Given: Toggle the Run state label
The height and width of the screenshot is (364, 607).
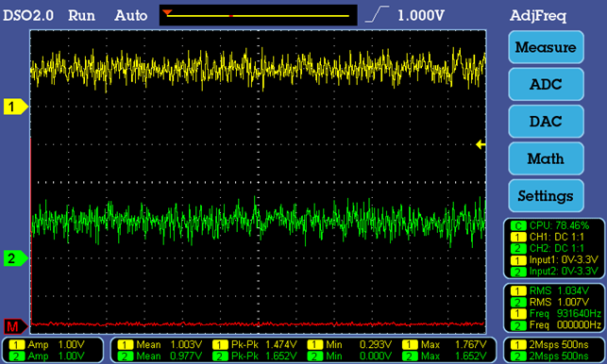Looking at the screenshot, I should pyautogui.click(x=81, y=15).
